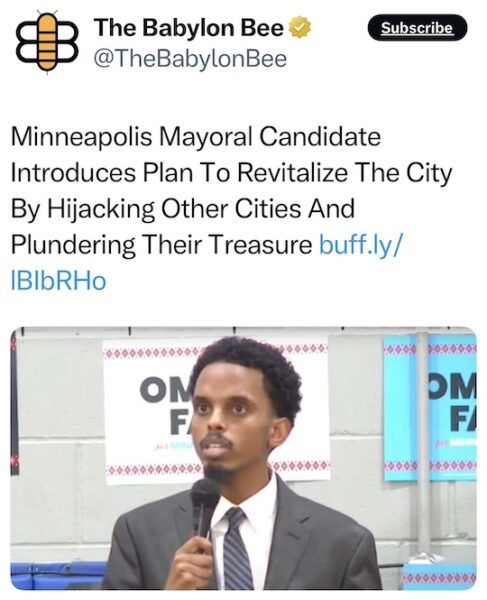Screen dimensions: 487x600
Task: Open the attached photo of the speaker
Action: tap(243, 458)
